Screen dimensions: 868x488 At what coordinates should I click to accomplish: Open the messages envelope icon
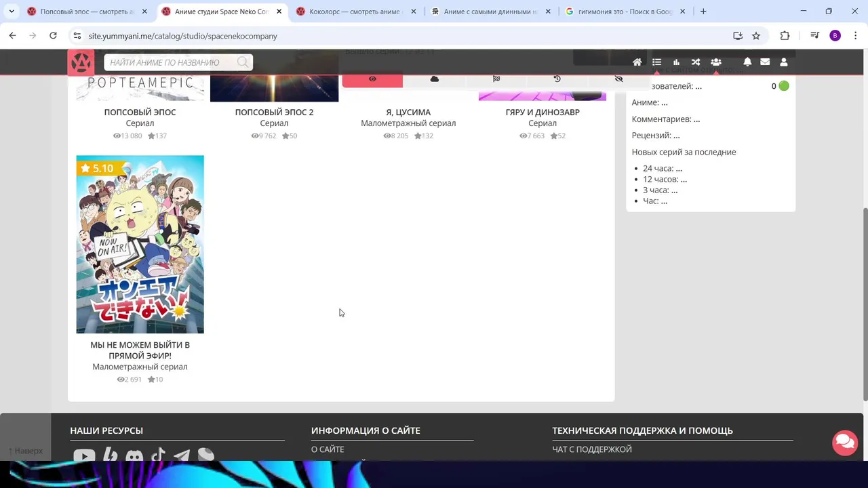click(x=765, y=62)
